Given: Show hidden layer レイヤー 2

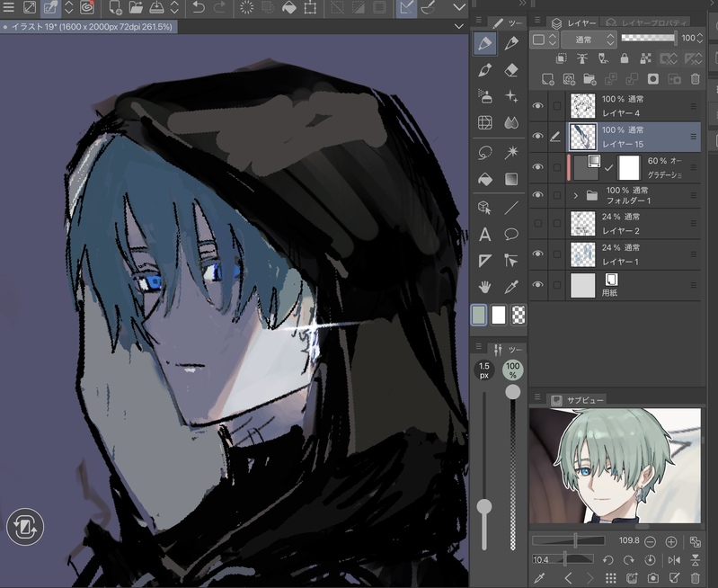Looking at the screenshot, I should [537, 223].
